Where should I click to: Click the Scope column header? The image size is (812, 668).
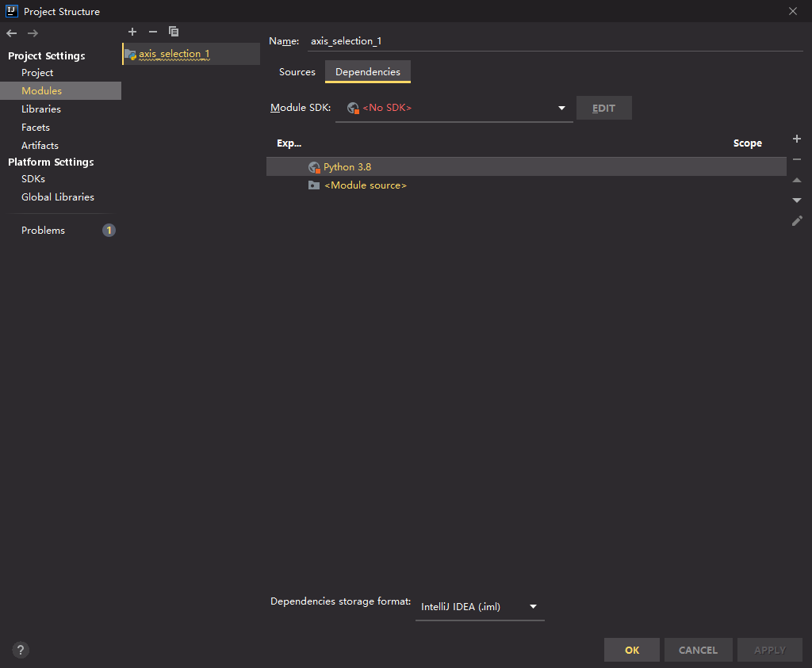pyautogui.click(x=747, y=143)
